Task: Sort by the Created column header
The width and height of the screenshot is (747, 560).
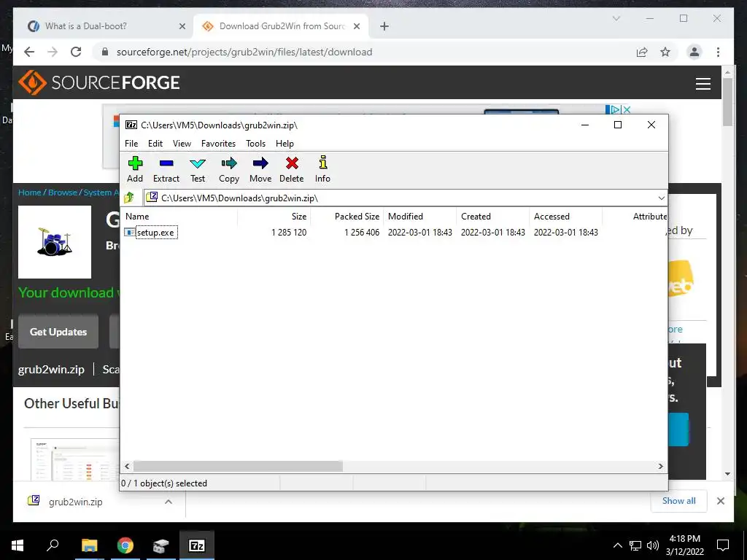Action: [x=492, y=216]
